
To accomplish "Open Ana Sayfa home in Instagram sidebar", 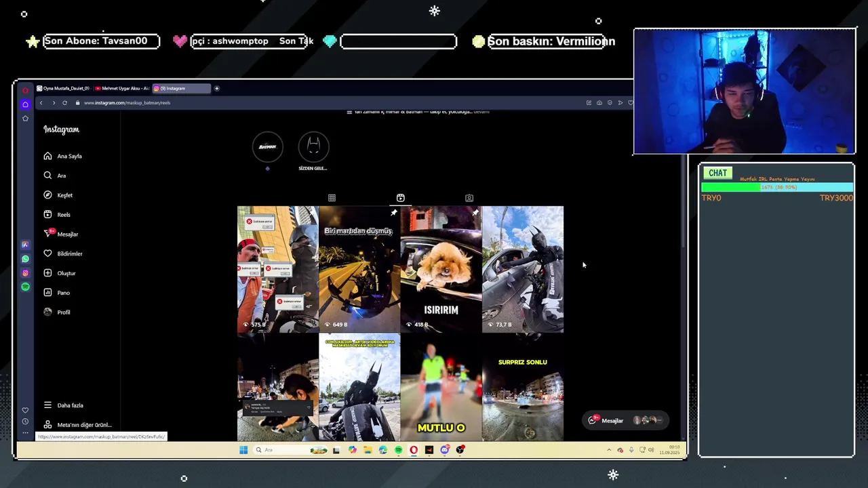I will (x=62, y=156).
